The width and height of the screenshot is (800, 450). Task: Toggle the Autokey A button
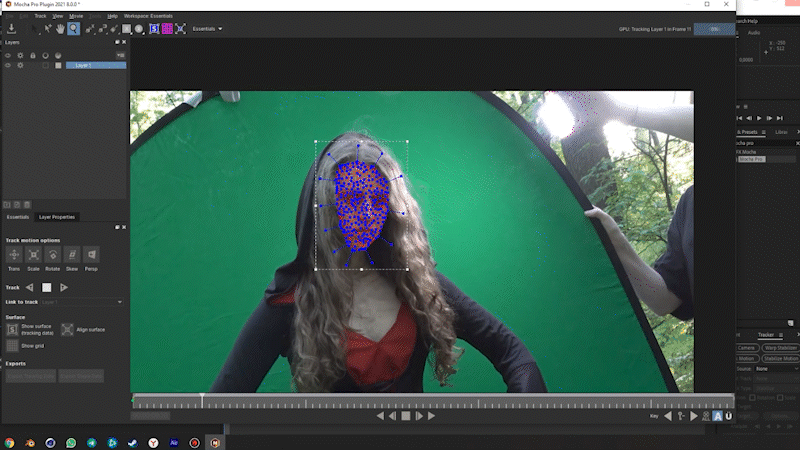[x=717, y=416]
